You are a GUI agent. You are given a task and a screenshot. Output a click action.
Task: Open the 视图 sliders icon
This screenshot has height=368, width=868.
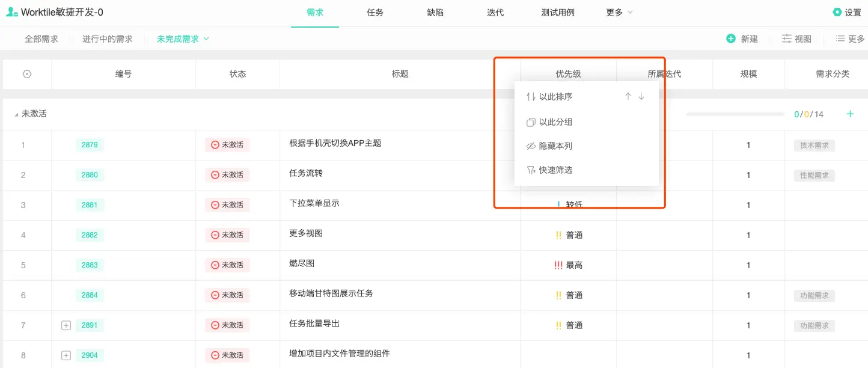click(x=786, y=38)
